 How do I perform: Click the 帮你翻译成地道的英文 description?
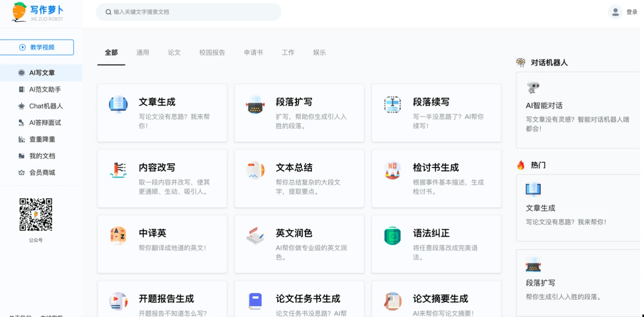coord(172,248)
